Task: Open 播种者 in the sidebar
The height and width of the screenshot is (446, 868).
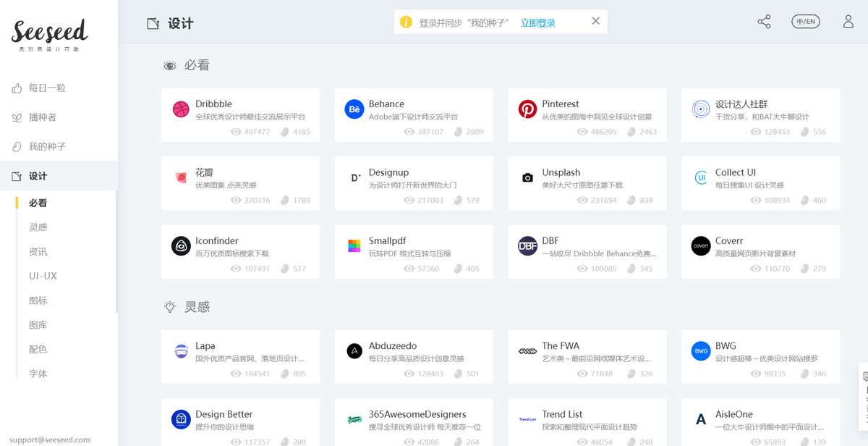Action: (42, 117)
